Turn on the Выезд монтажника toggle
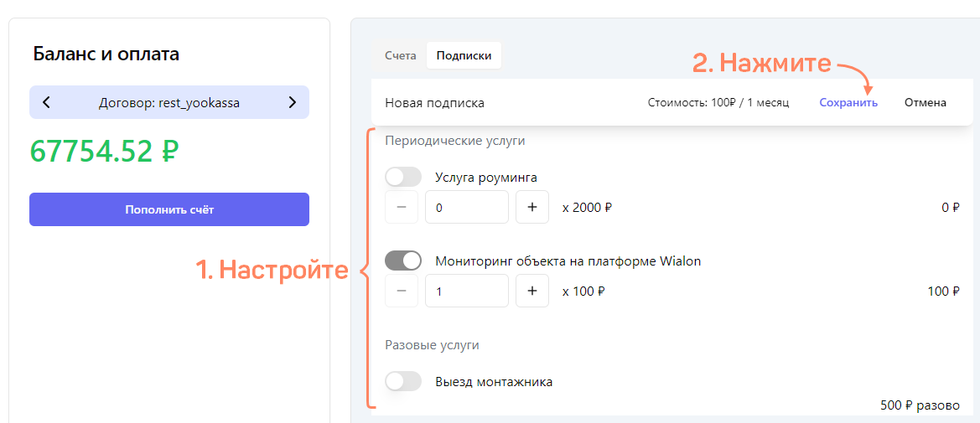This screenshot has width=980, height=423. coord(403,380)
